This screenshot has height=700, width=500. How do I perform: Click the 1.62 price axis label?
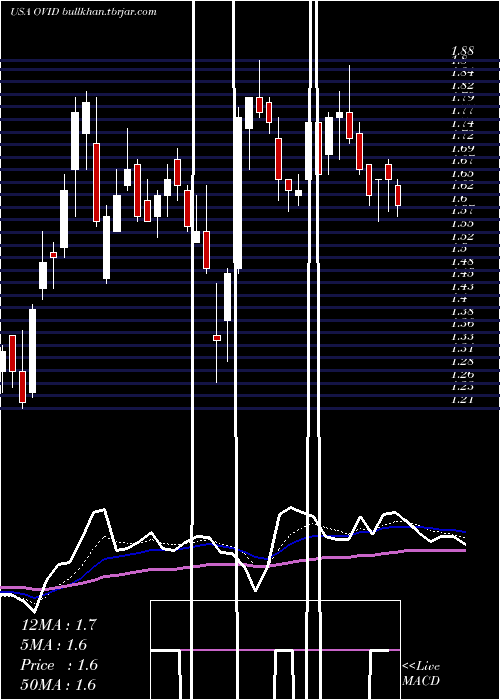click(x=462, y=186)
